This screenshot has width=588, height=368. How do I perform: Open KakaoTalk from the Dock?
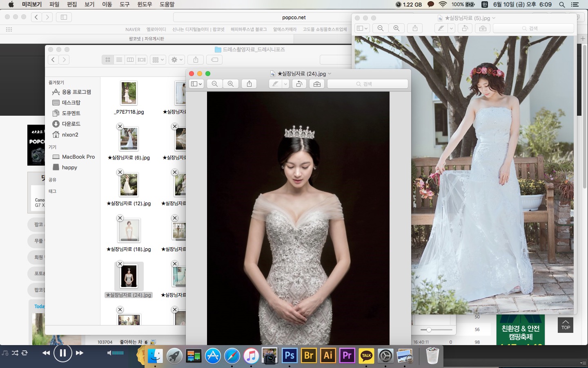[x=366, y=356]
